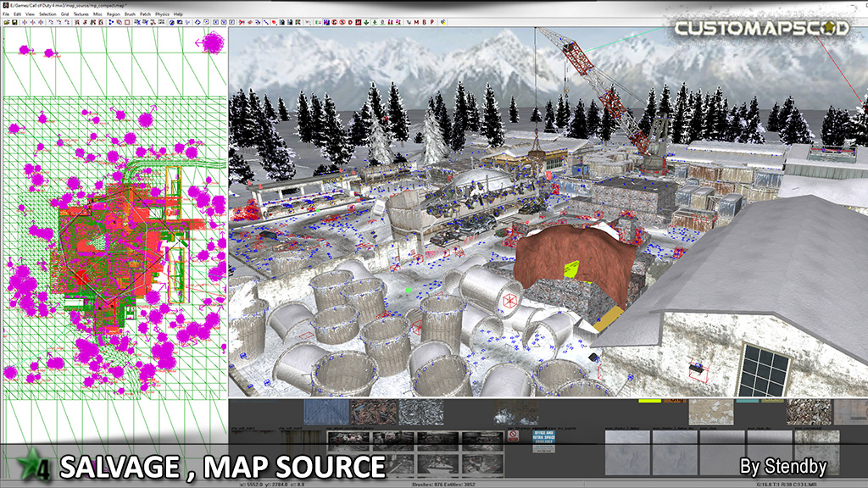Click the red hollow square toolbar icon
The image size is (868, 488).
point(127,22)
